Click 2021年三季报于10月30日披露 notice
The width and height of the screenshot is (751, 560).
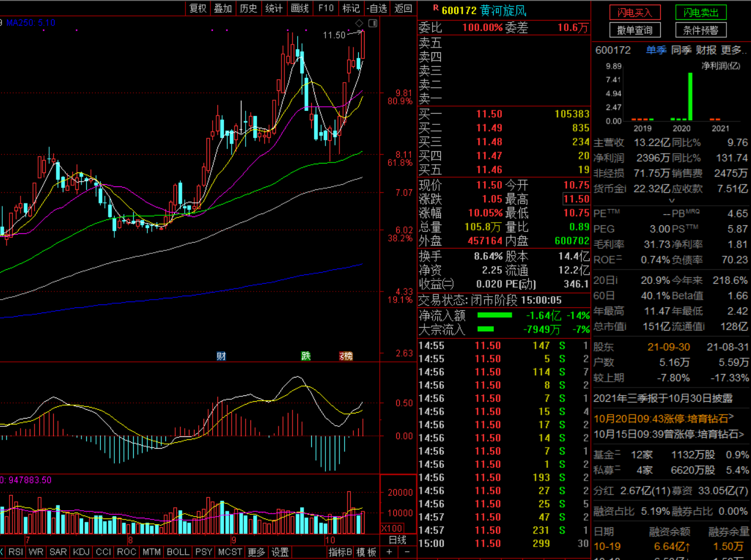point(663,398)
